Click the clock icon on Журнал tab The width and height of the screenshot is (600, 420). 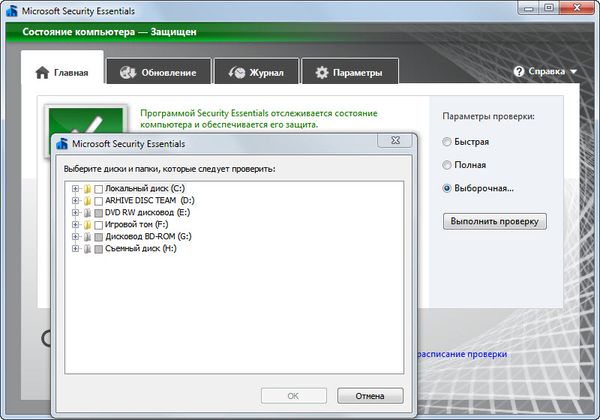(x=236, y=72)
